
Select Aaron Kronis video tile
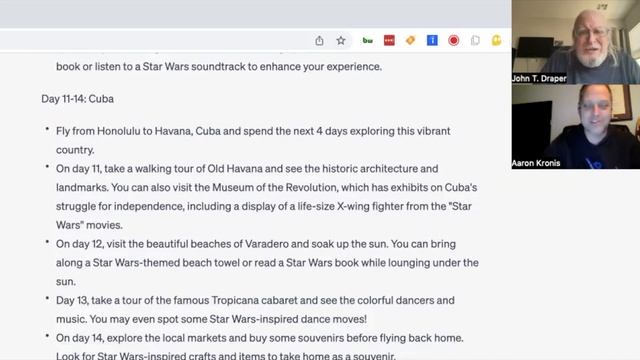tap(576, 127)
